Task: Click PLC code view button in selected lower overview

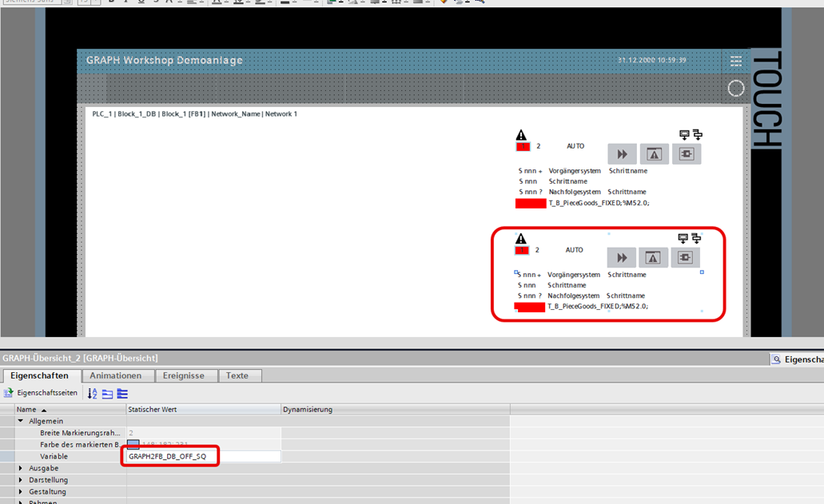Action: point(685,258)
